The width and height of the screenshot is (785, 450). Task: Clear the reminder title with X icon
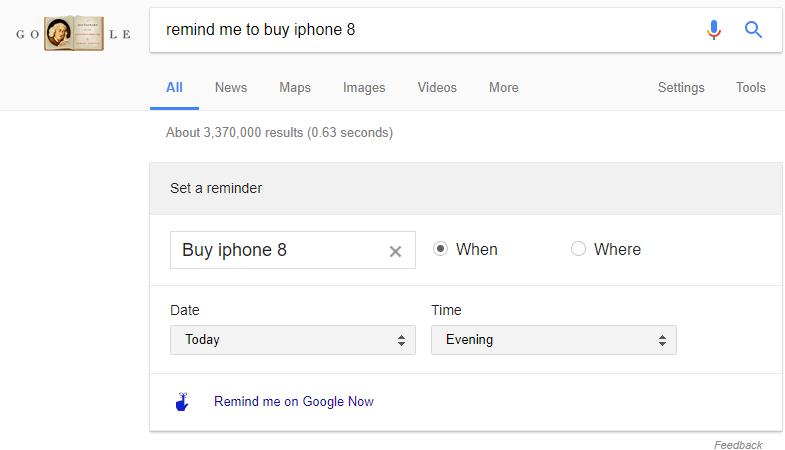396,251
